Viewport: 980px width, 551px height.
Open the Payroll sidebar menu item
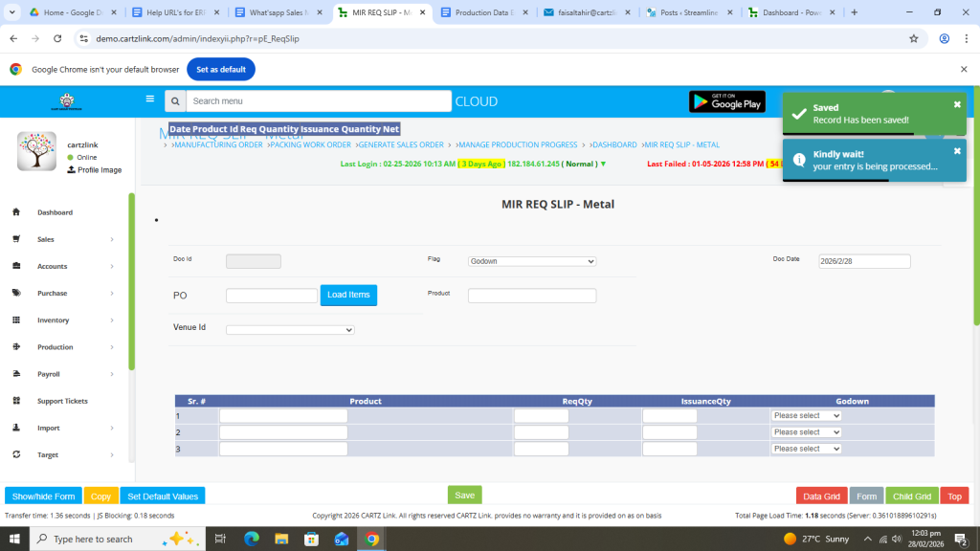click(x=49, y=374)
